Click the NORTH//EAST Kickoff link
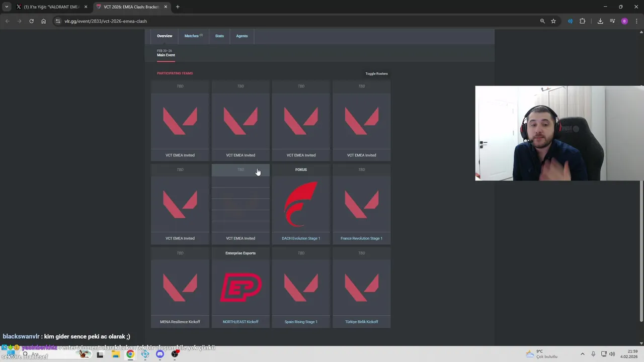The image size is (644, 362). click(x=240, y=322)
